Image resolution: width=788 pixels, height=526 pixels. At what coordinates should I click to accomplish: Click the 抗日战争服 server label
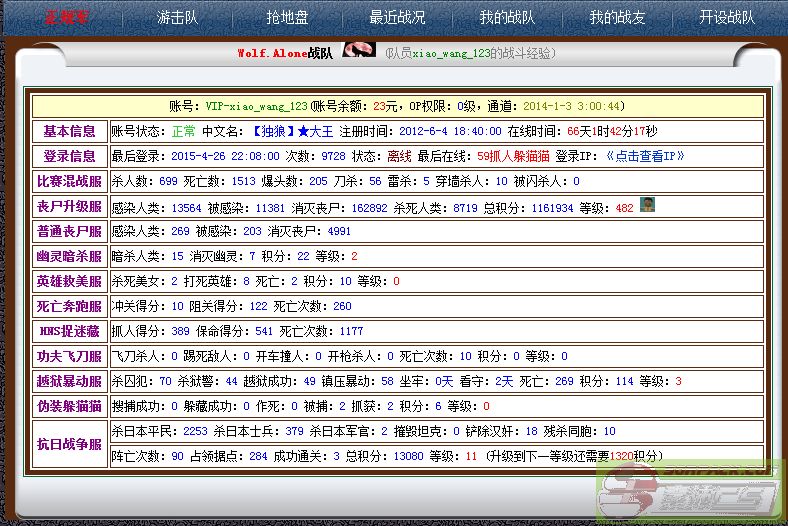69,443
